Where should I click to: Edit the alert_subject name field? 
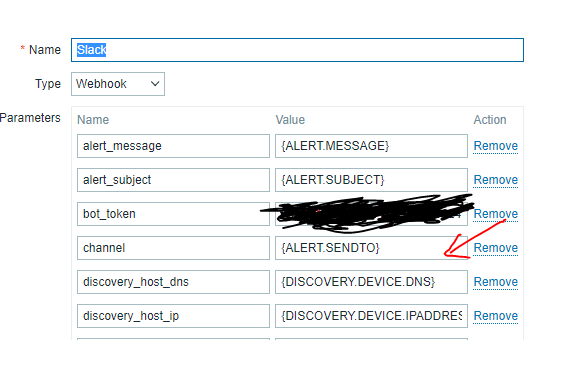click(173, 180)
